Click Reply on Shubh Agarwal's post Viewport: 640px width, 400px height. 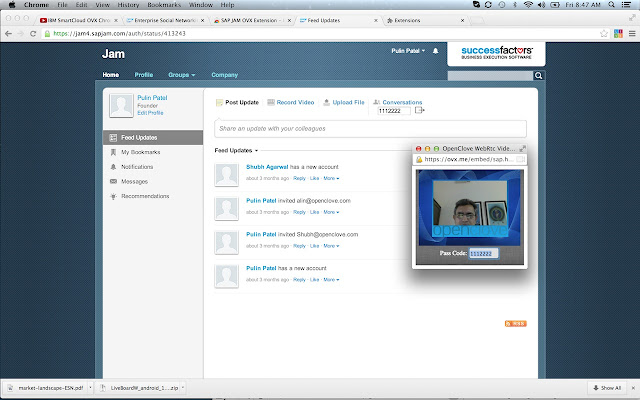tap(299, 178)
